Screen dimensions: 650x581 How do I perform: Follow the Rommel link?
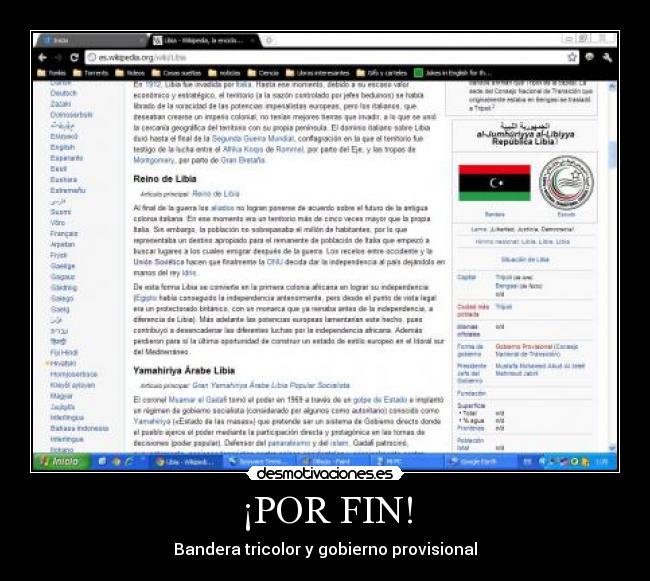290,149
